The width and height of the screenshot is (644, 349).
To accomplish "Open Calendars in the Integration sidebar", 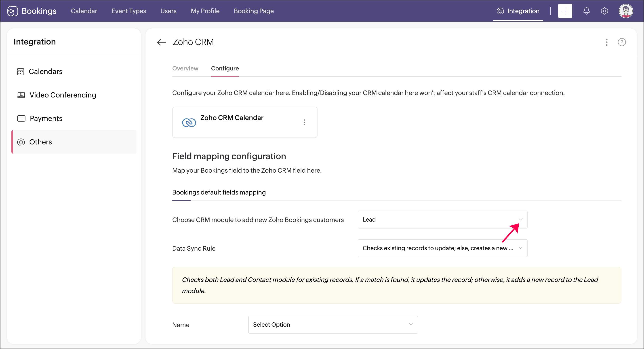I will [x=46, y=72].
